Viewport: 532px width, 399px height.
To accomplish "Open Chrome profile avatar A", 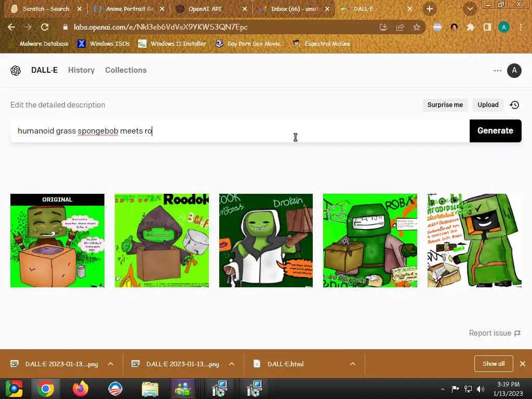I will 504,27.
